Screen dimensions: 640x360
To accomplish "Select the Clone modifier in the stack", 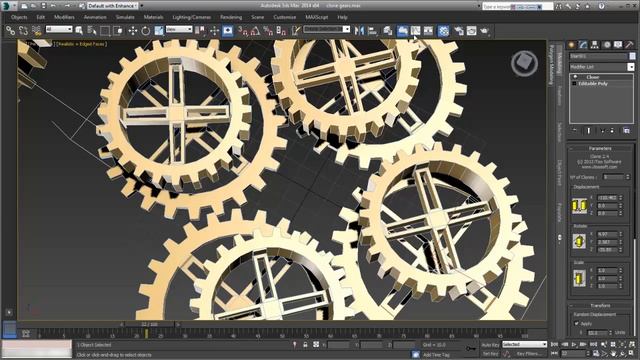I will click(x=593, y=77).
